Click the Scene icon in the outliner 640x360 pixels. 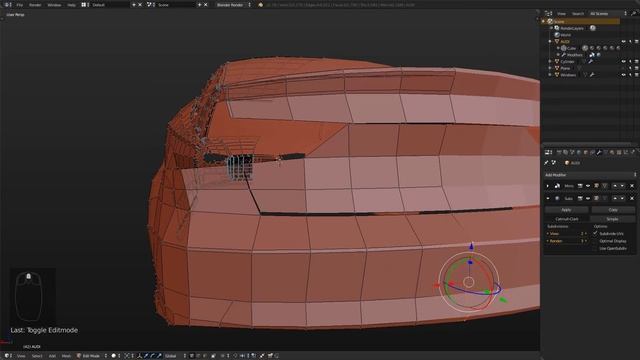click(x=550, y=21)
